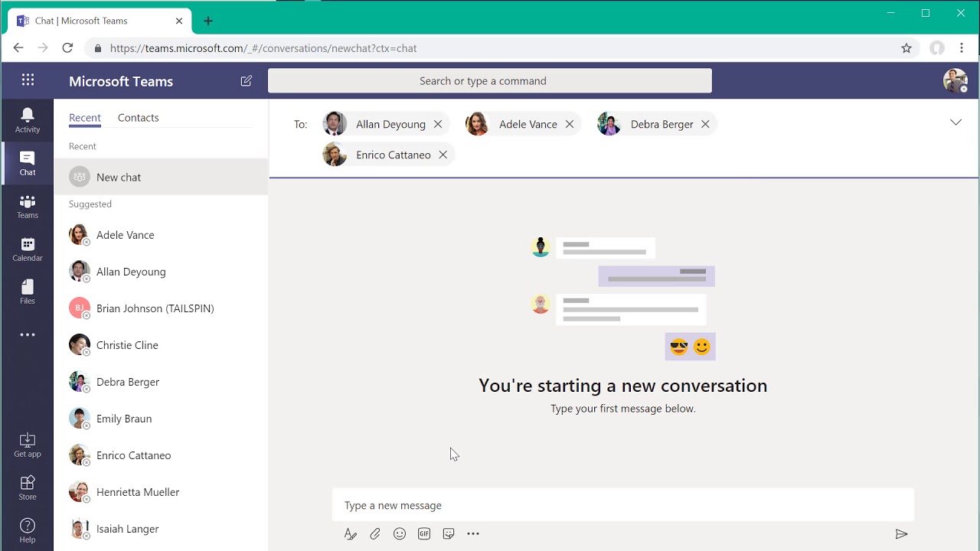Open the GIF picker
Image resolution: width=980 pixels, height=551 pixels.
424,534
